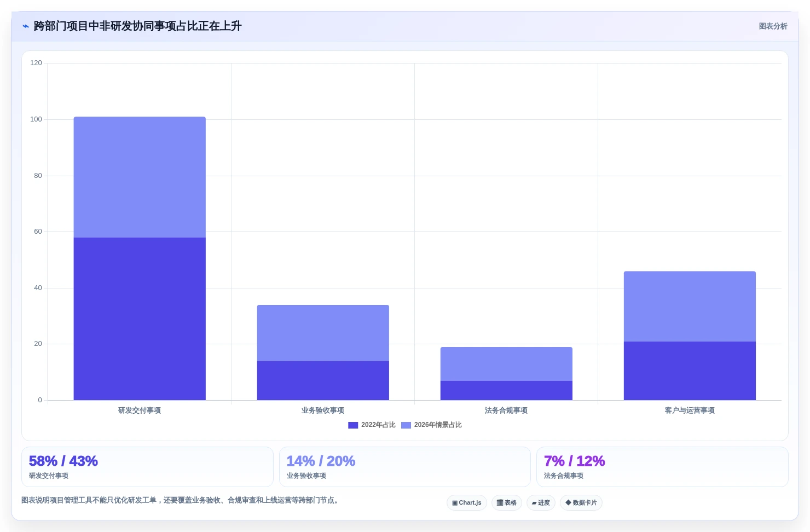Select the 数据卡片 tag chip

(581, 502)
